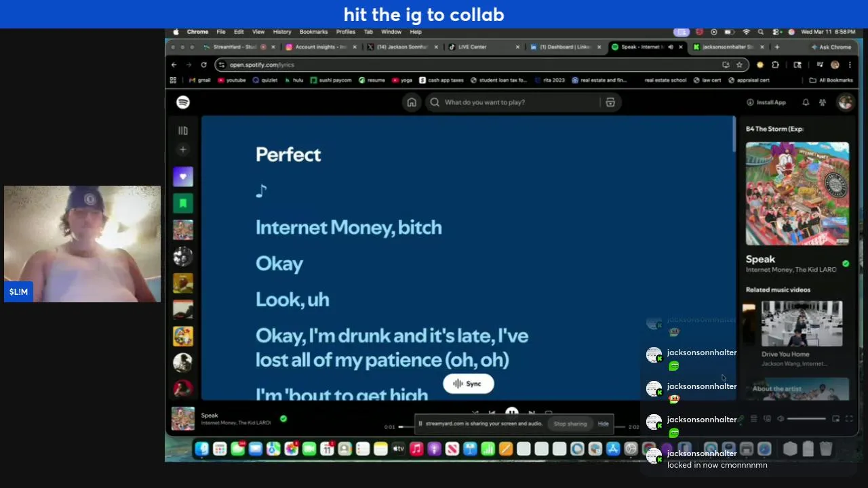The width and height of the screenshot is (868, 488).
Task: Toggle repeat playback
Action: (549, 412)
